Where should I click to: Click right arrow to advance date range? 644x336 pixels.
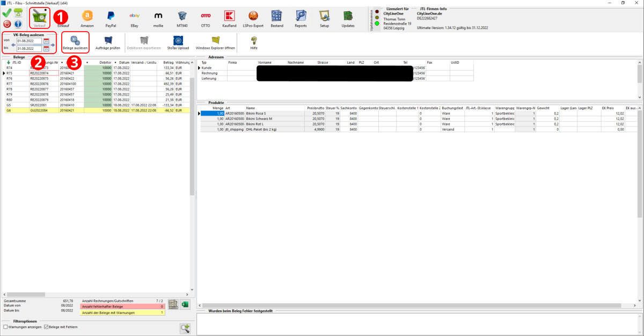coord(53,44)
